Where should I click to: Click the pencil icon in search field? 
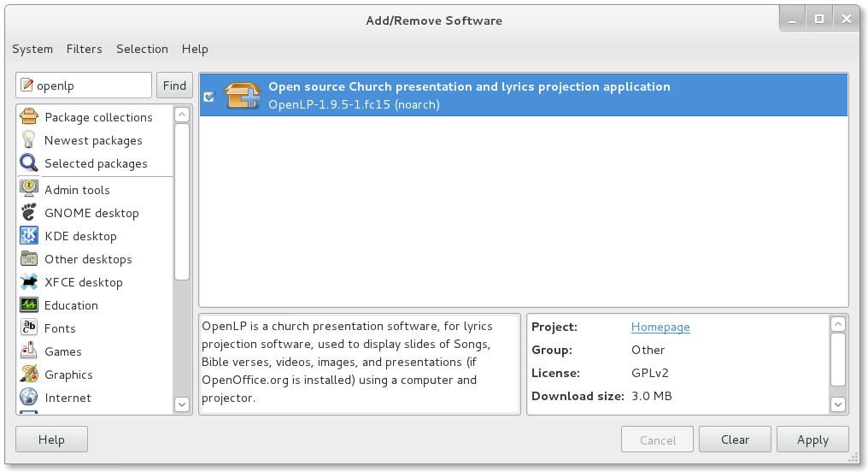coord(26,85)
